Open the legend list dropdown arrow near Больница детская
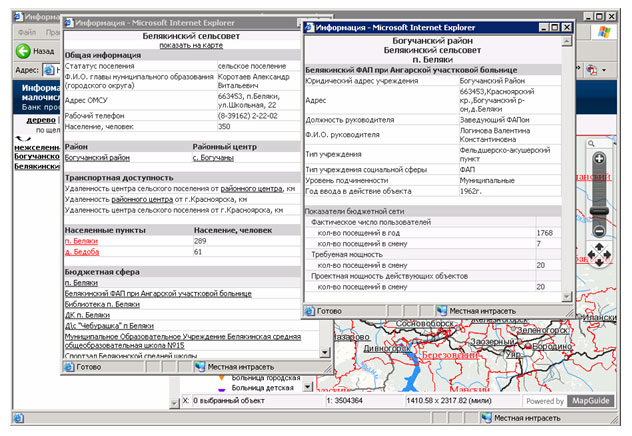Image resolution: width=632 pixels, height=436 pixels. (x=308, y=387)
